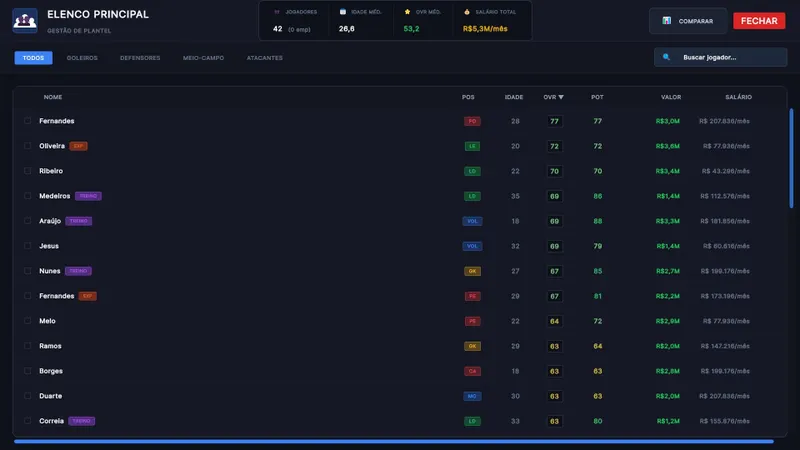Click the COMPARAR button
Screen dimensions: 800x450
688,21
